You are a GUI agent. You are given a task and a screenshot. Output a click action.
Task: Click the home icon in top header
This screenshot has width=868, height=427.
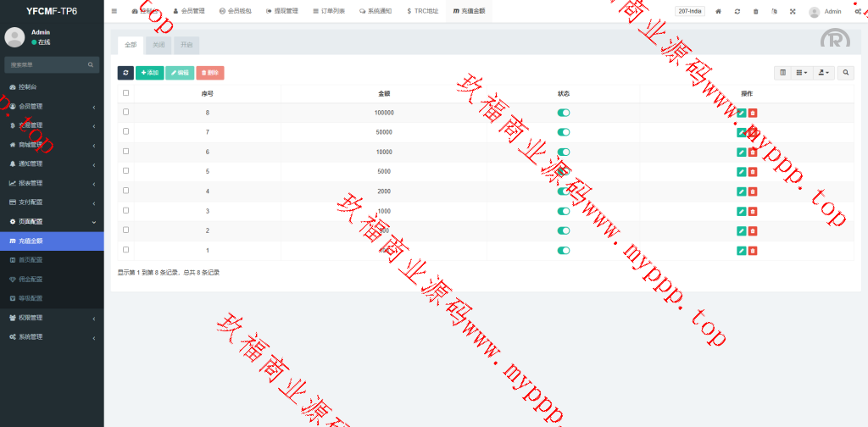(719, 12)
